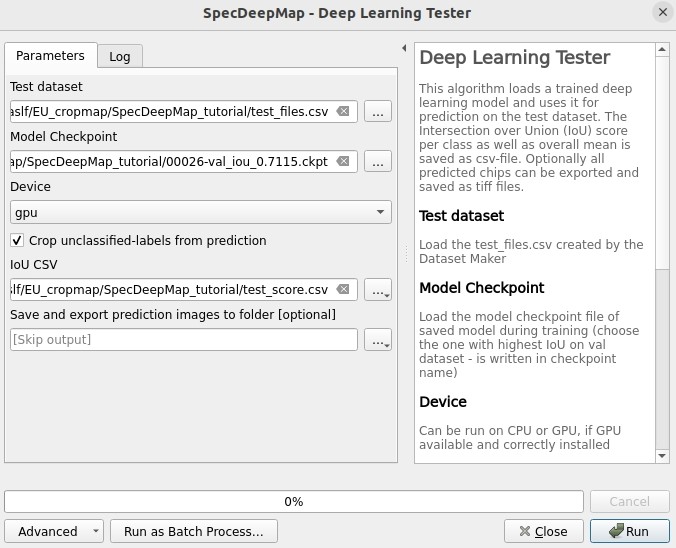Browse for the Test dataset file
Screen dimensions: 676x548
click(x=378, y=111)
